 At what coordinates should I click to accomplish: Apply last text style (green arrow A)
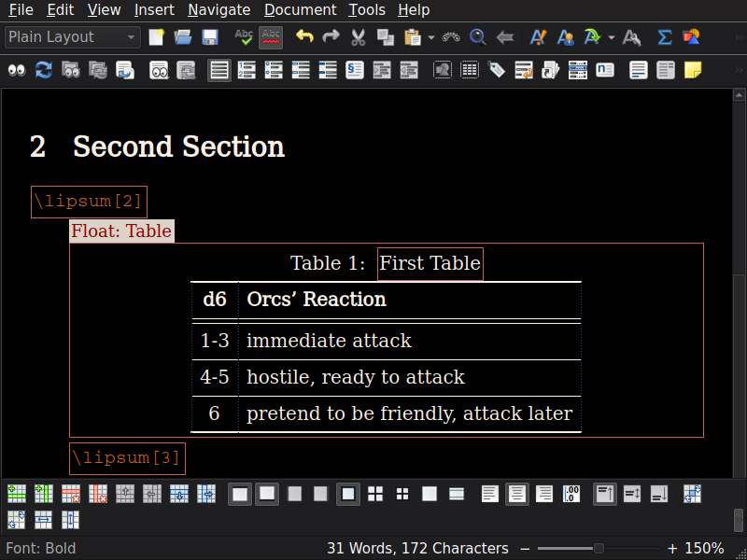click(x=592, y=37)
